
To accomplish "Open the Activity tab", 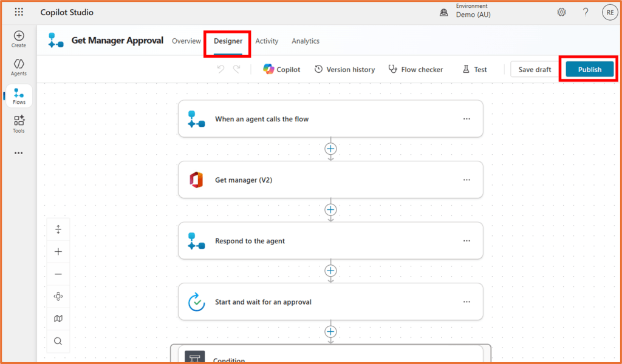I will 267,41.
